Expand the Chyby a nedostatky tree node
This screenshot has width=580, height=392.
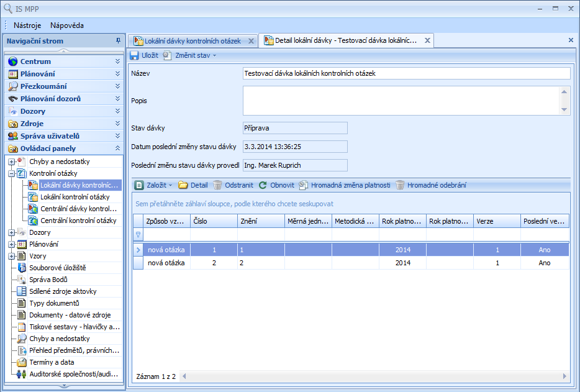click(11, 162)
